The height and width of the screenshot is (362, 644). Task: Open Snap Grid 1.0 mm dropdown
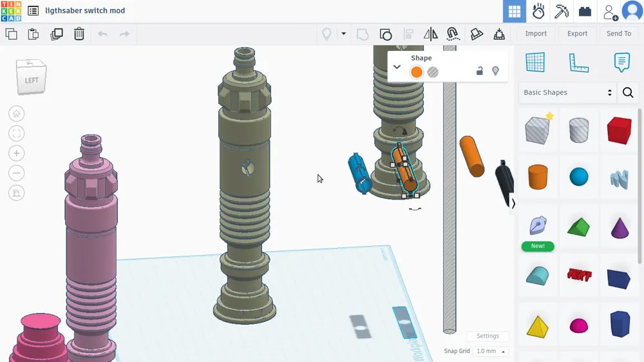point(491,351)
